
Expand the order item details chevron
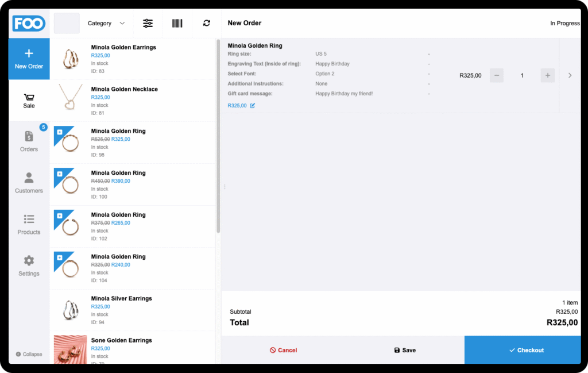[570, 75]
